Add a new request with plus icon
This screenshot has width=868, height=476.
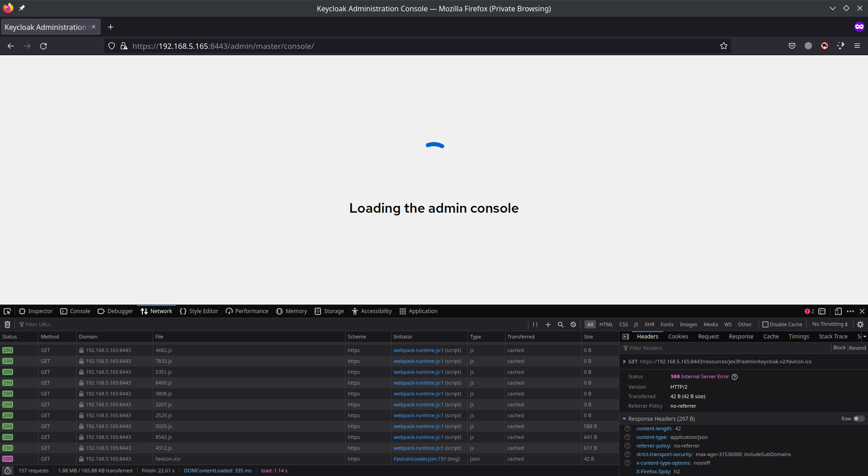coord(548,324)
